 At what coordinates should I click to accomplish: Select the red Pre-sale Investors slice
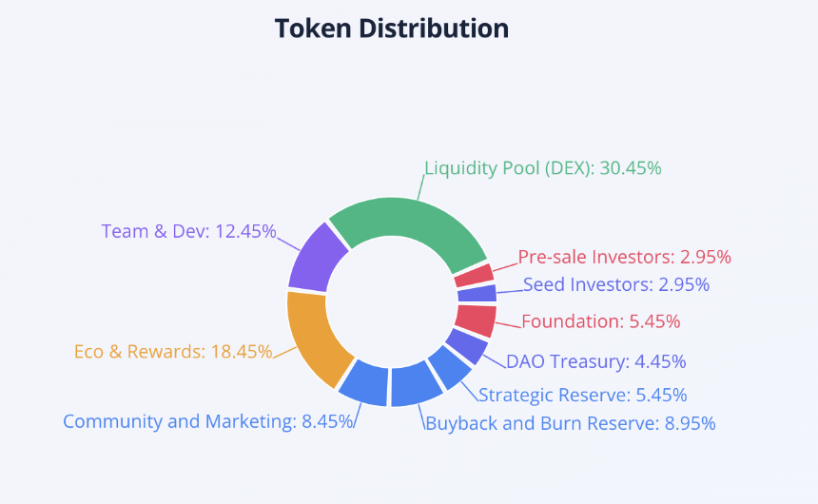pos(474,276)
